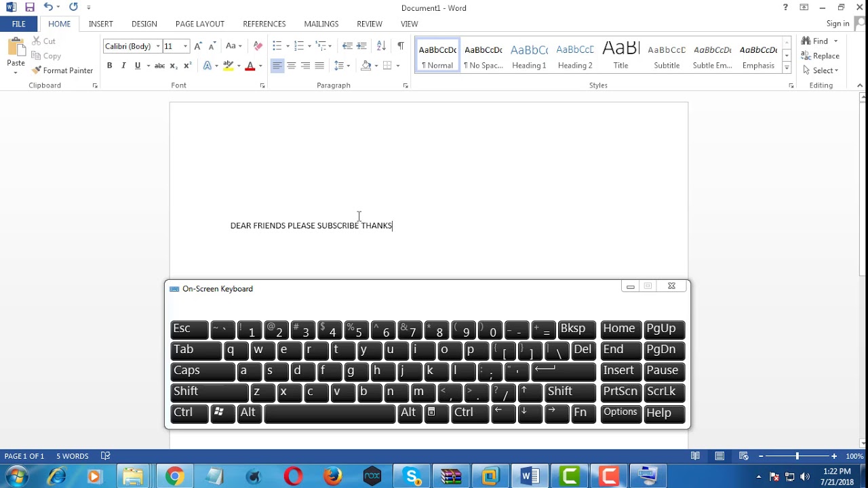Switch to the REFERENCES ribbon tab
This screenshot has width=868, height=488.
tap(264, 24)
